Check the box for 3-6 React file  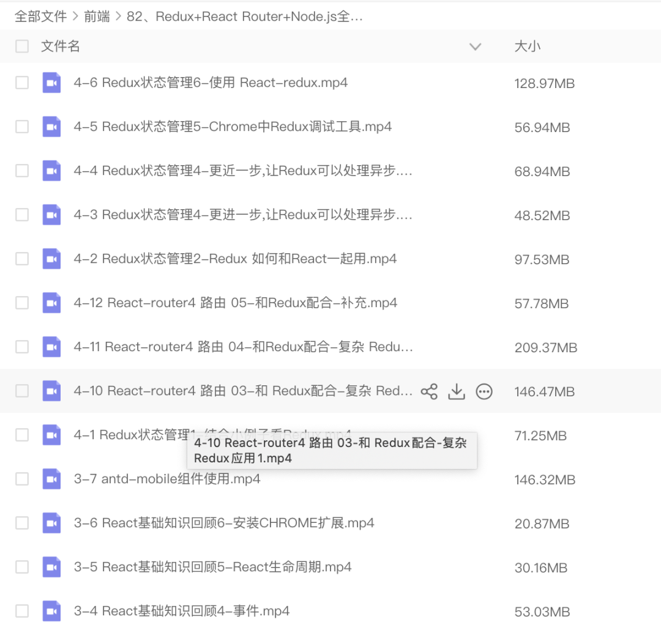click(22, 523)
